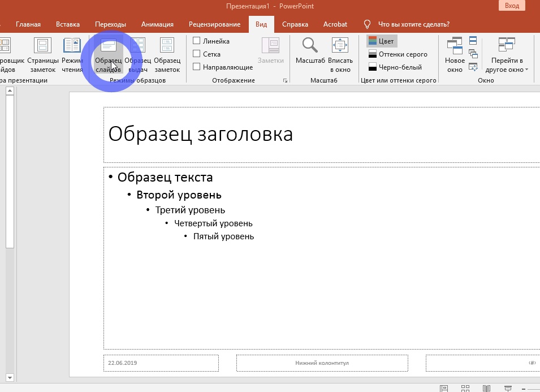This screenshot has height=392, width=540.
Task: Click the date placeholder '22.06.2019'
Action: pyautogui.click(x=161, y=363)
